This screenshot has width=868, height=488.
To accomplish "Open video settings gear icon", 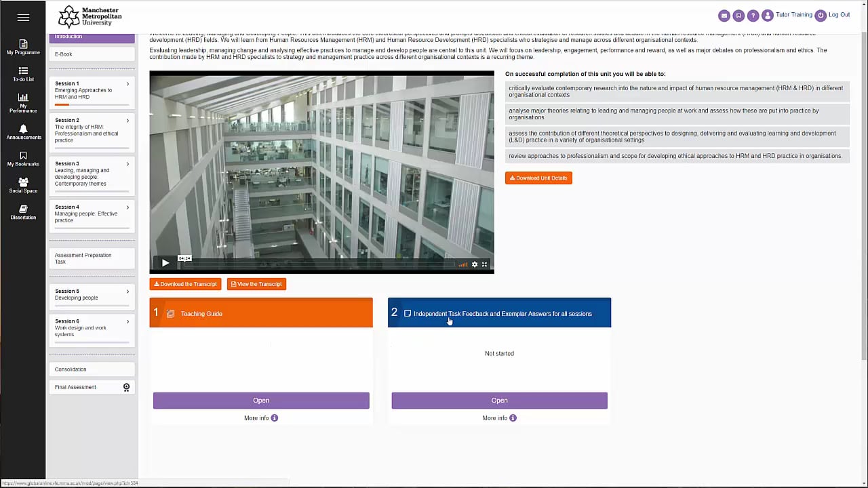I will click(475, 264).
